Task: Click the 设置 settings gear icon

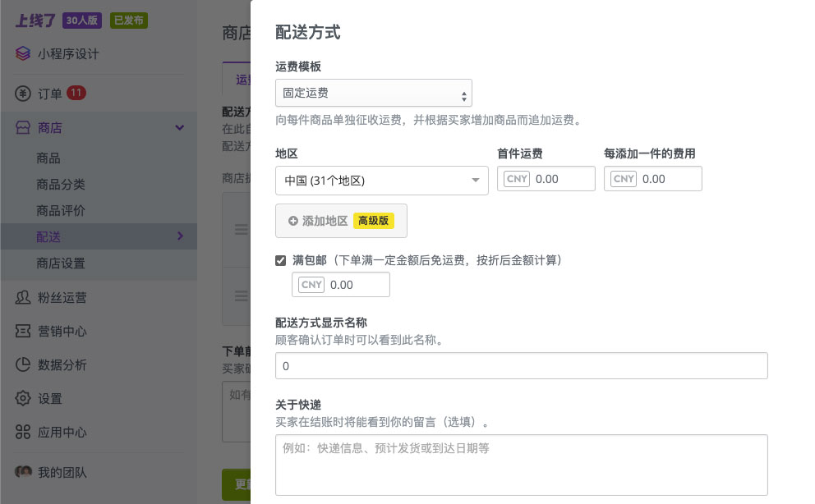Action: [22, 398]
